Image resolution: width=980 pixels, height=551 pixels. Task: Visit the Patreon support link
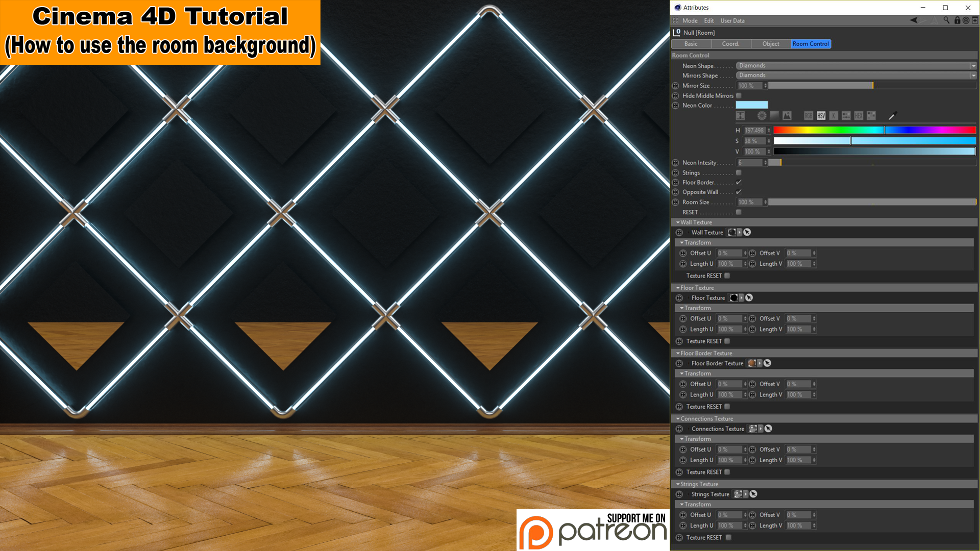point(592,531)
